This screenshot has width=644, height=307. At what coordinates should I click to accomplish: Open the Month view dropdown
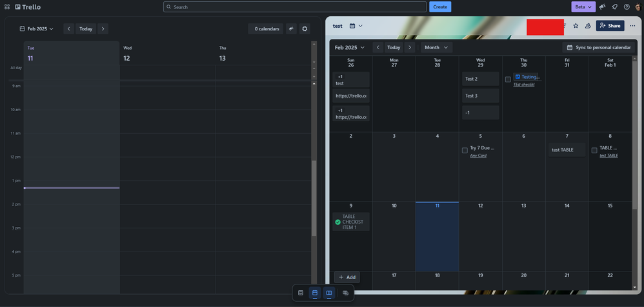click(436, 47)
